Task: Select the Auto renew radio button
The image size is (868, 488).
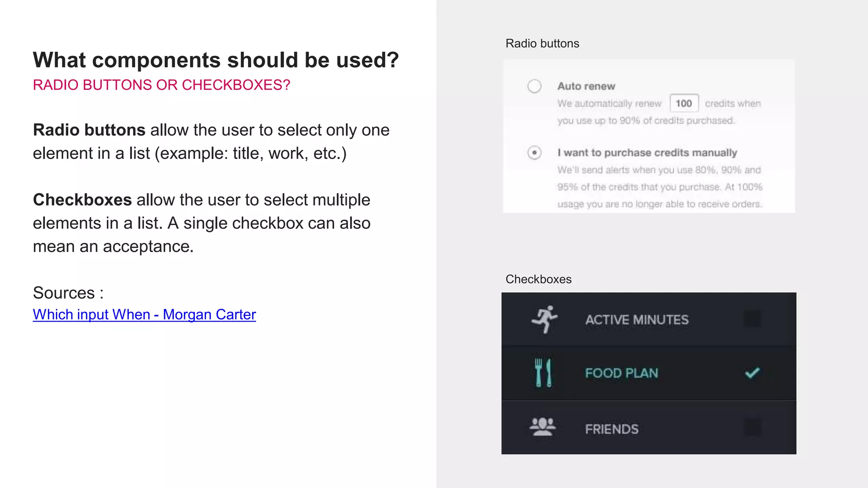Action: point(534,86)
